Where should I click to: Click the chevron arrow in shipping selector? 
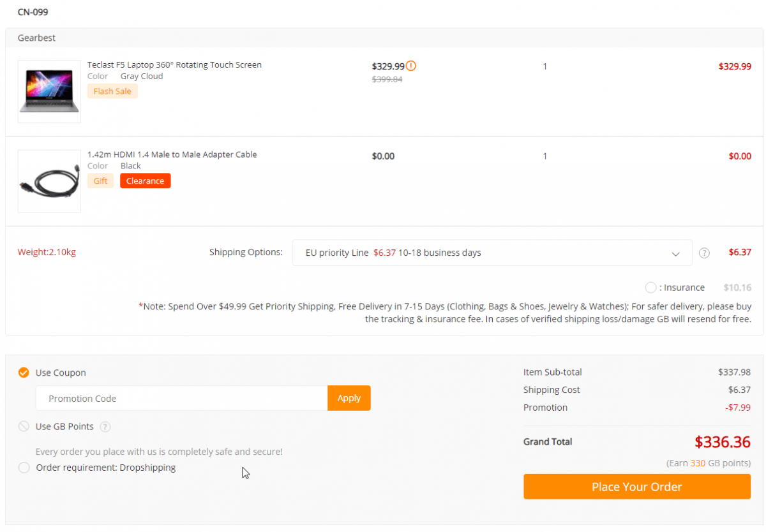coord(676,254)
